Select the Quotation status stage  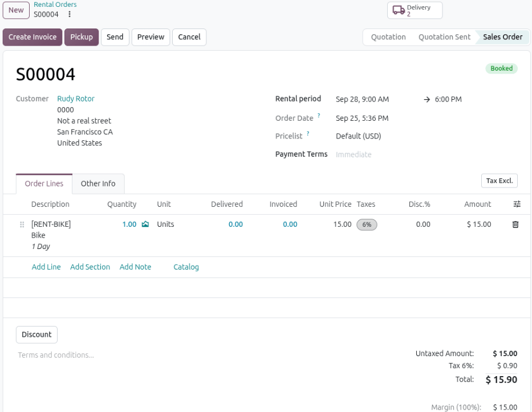pyautogui.click(x=388, y=37)
